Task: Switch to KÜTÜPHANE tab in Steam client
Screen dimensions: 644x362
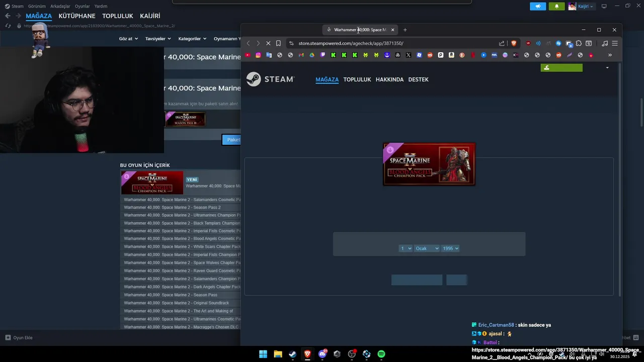Action: tap(77, 16)
